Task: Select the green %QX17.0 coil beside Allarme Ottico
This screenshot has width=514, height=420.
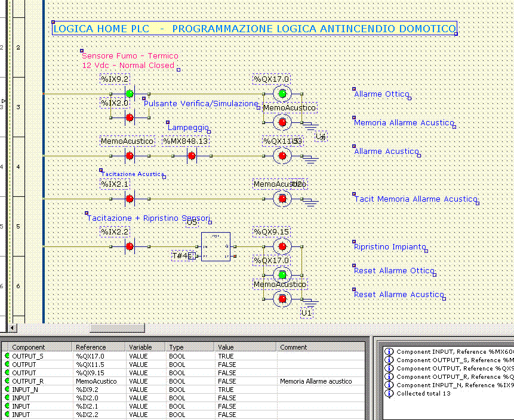Action: [x=282, y=94]
